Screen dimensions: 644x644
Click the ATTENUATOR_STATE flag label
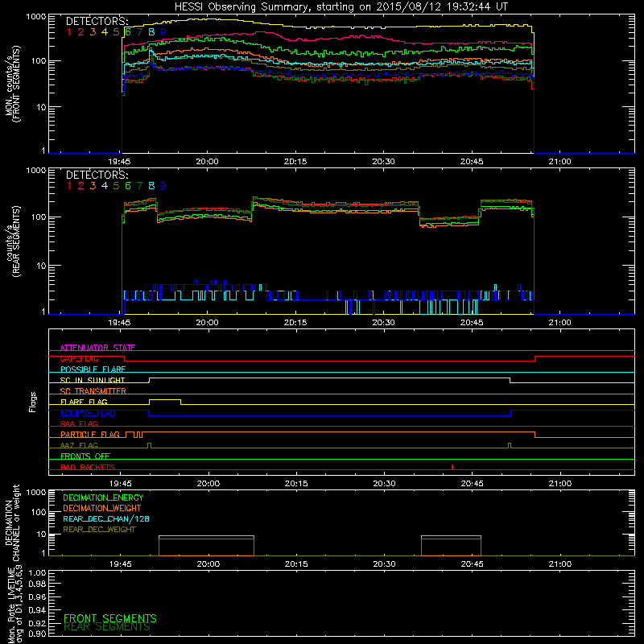coord(97,348)
